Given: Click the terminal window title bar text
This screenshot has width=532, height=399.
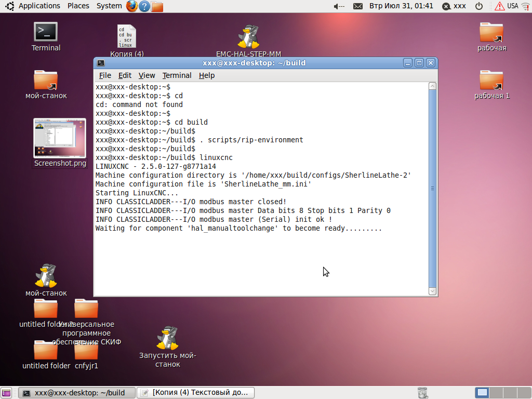Looking at the screenshot, I should pyautogui.click(x=254, y=63).
